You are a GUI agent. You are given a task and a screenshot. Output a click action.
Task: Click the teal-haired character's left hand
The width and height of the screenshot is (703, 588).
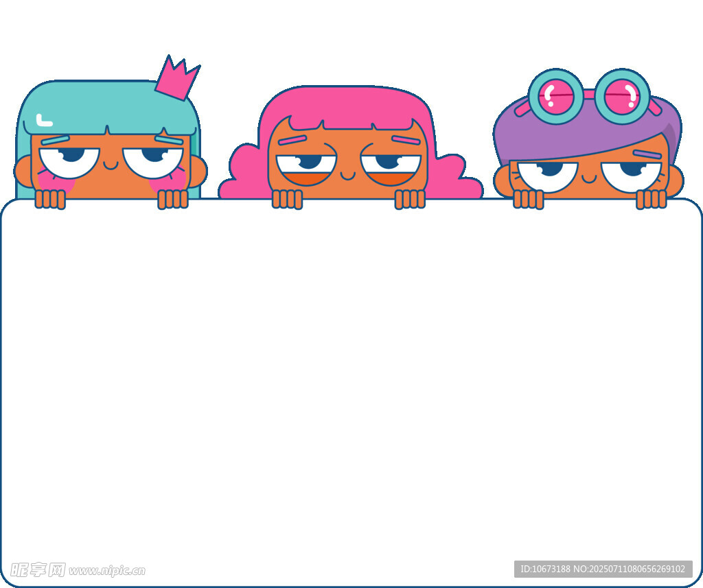pos(50,199)
